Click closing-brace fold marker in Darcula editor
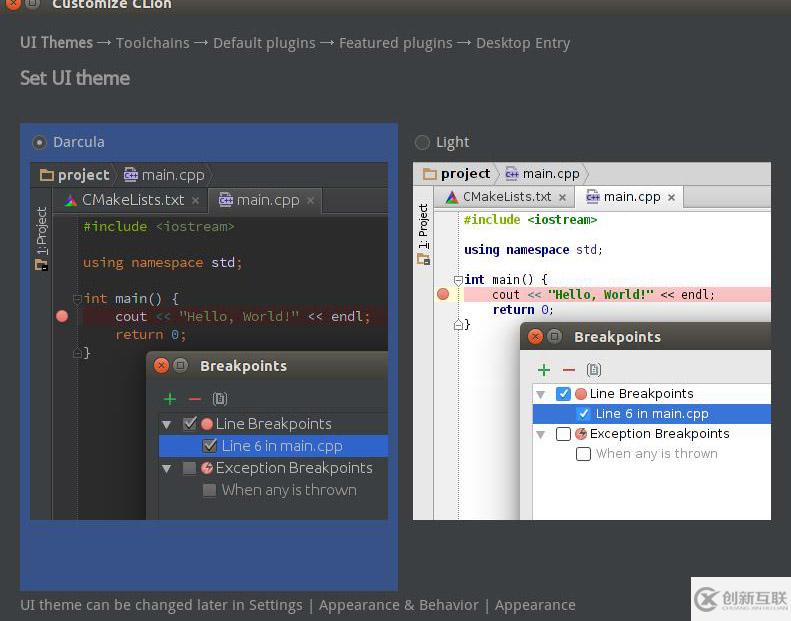Image resolution: width=791 pixels, height=621 pixels. tap(77, 353)
